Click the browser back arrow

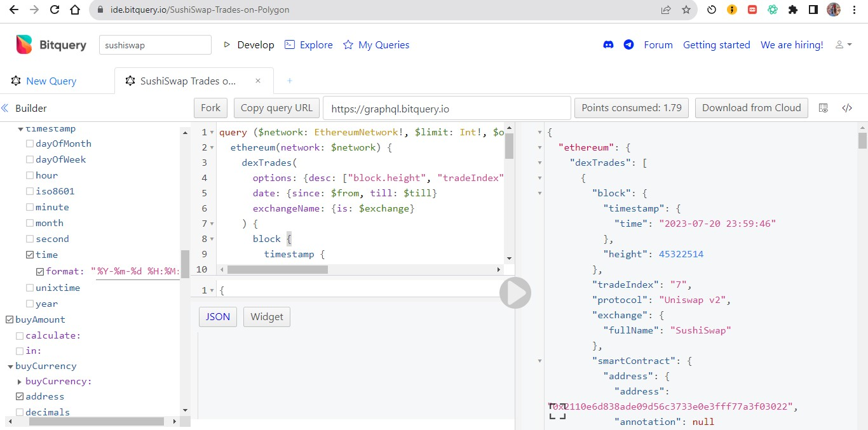tap(14, 10)
